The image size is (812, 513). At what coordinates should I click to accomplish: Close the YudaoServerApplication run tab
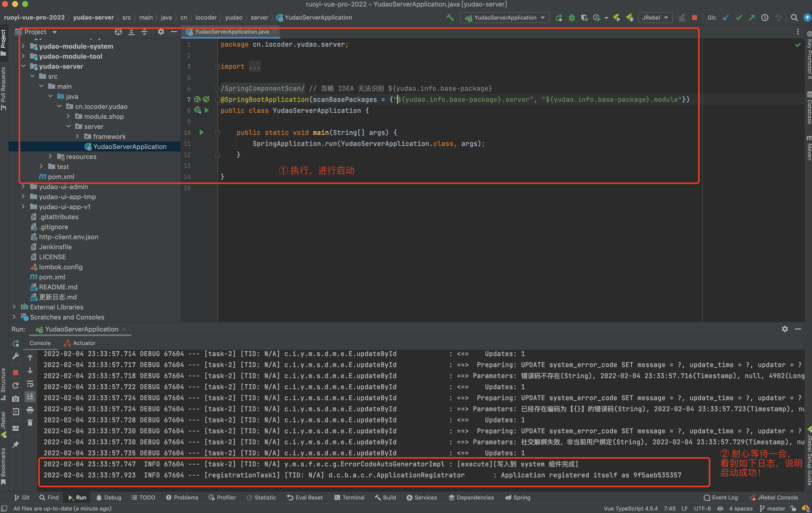click(x=124, y=329)
